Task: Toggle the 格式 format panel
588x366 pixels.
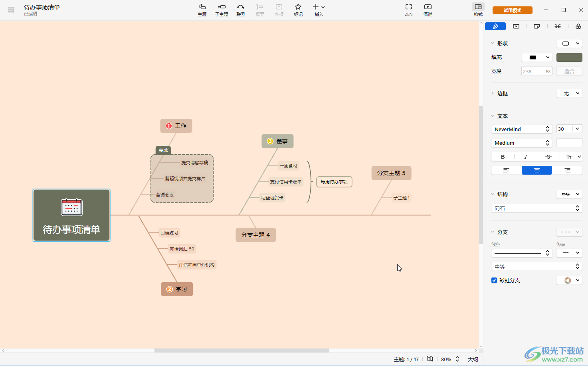Action: (x=478, y=10)
